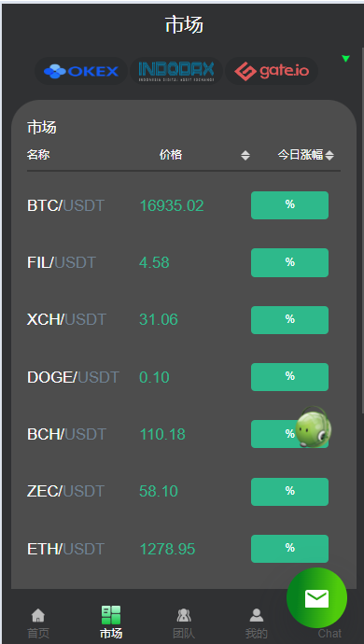Click the vertical scrollbar on the right edge
The image size is (364, 644).
click(362, 230)
